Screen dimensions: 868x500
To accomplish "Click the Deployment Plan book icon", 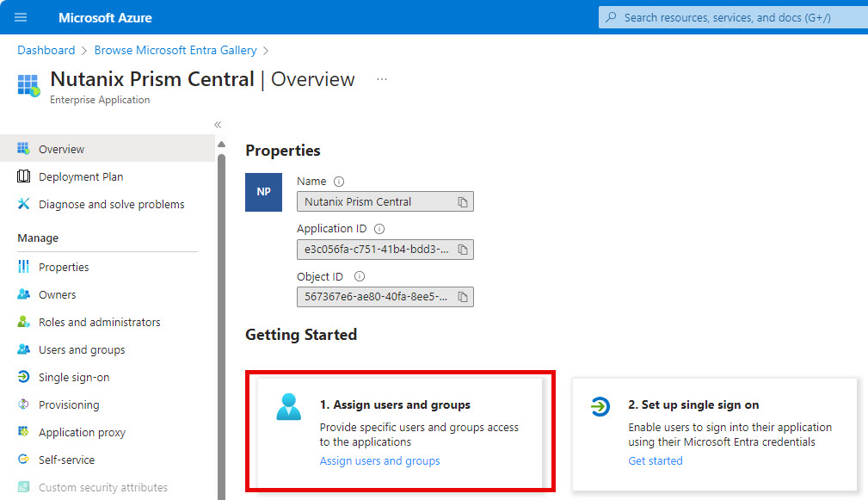I will coord(23,176).
